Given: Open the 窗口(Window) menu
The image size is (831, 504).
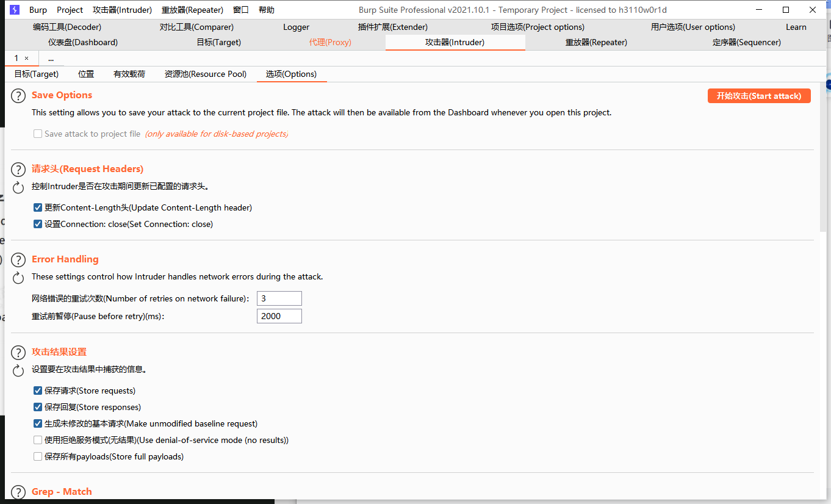Looking at the screenshot, I should (x=240, y=9).
